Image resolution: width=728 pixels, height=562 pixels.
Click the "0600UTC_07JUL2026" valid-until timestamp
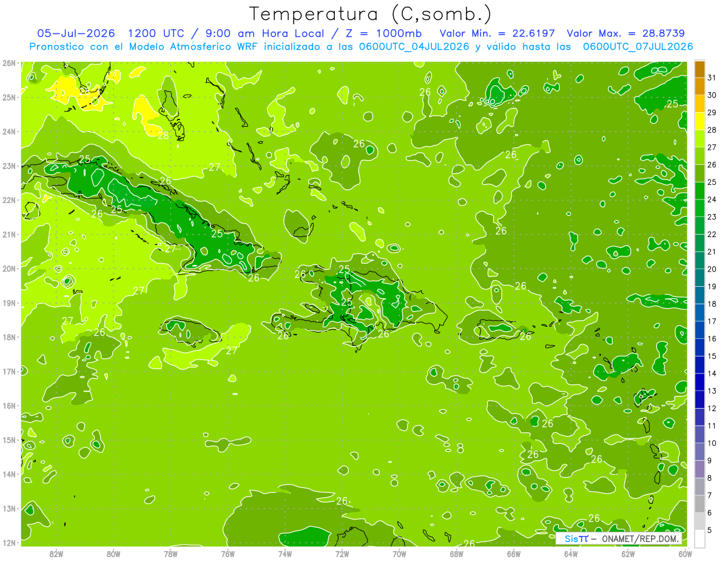[638, 46]
